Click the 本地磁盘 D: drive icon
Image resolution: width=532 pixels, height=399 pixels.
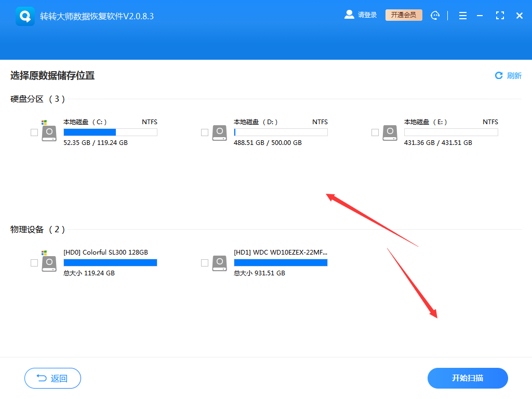click(219, 132)
